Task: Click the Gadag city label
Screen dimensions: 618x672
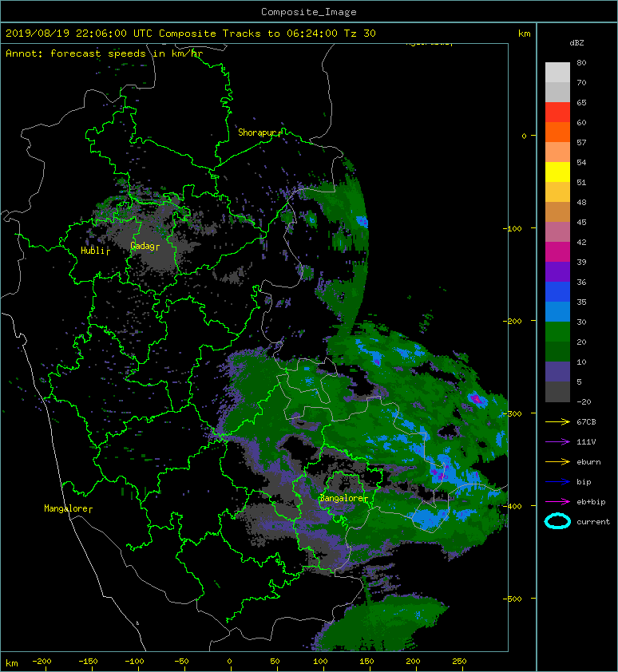Action: [x=142, y=246]
